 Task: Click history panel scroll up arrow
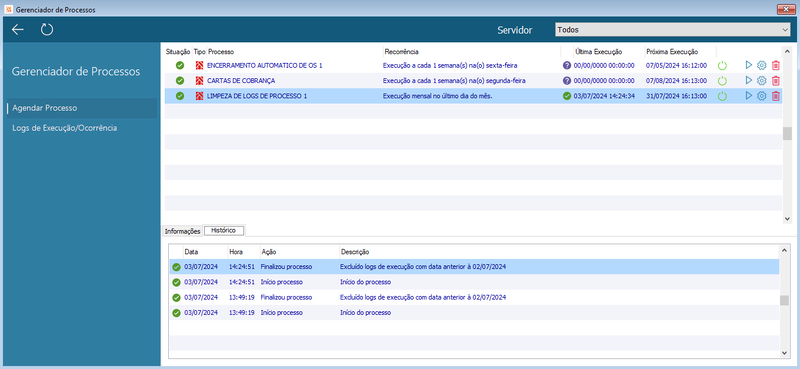[784, 251]
